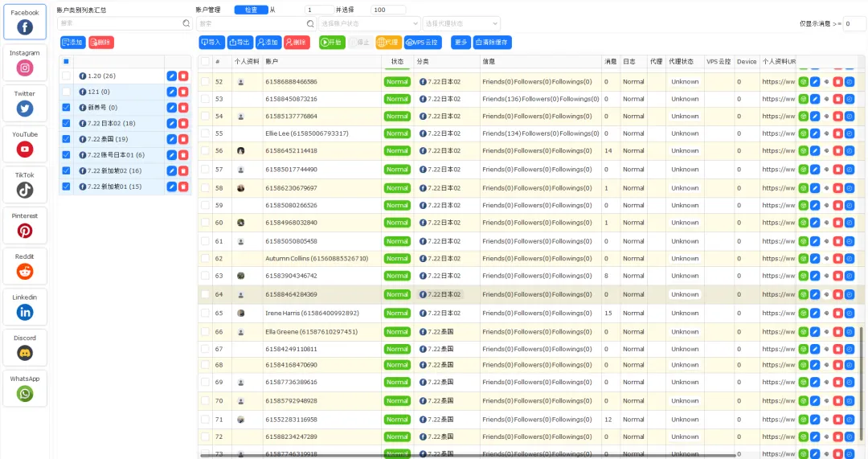Viewport: 868px width, 459px height.
Task: Open the Reddit platform section
Action: (25, 266)
